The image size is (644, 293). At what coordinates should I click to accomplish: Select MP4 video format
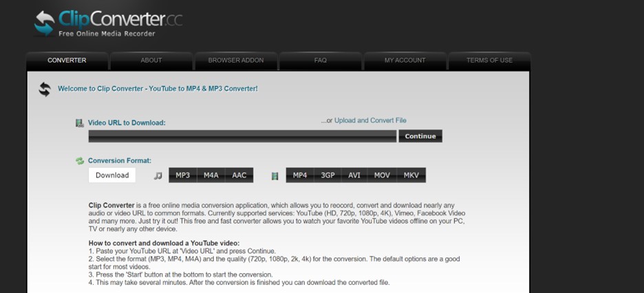pos(300,175)
